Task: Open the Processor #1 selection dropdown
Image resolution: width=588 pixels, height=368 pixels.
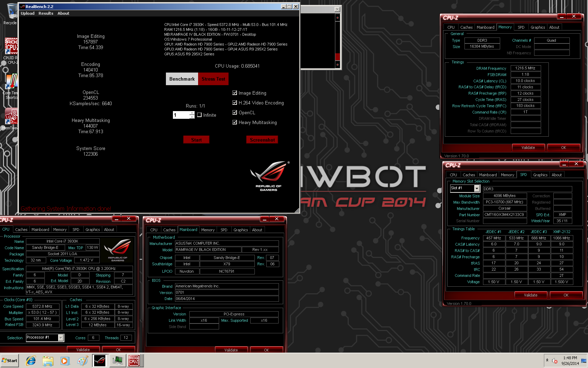Action: point(61,338)
